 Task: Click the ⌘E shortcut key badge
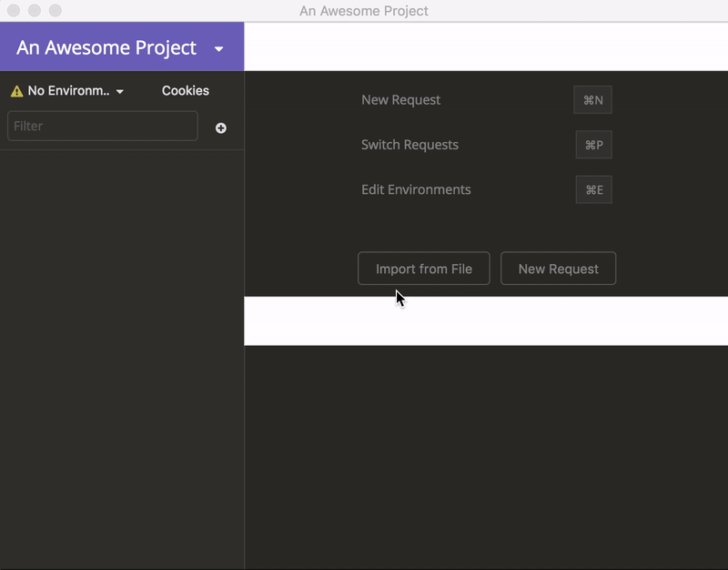[x=594, y=189]
